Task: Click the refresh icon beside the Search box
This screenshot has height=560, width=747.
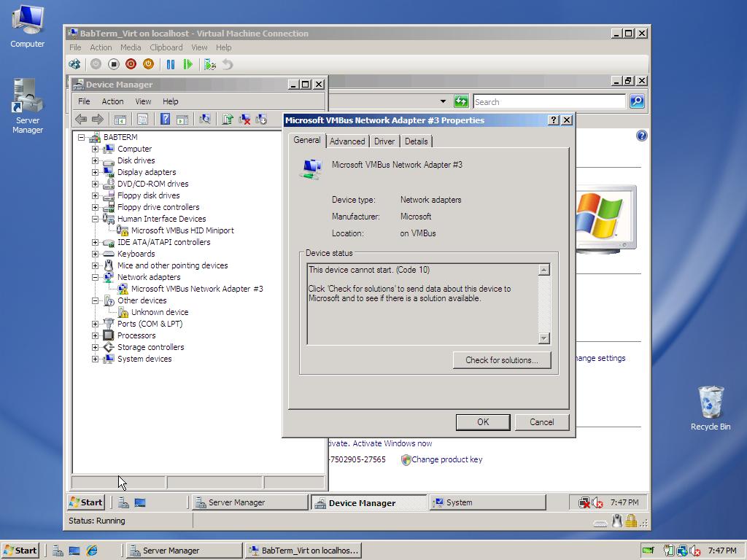Action: pyautogui.click(x=461, y=101)
